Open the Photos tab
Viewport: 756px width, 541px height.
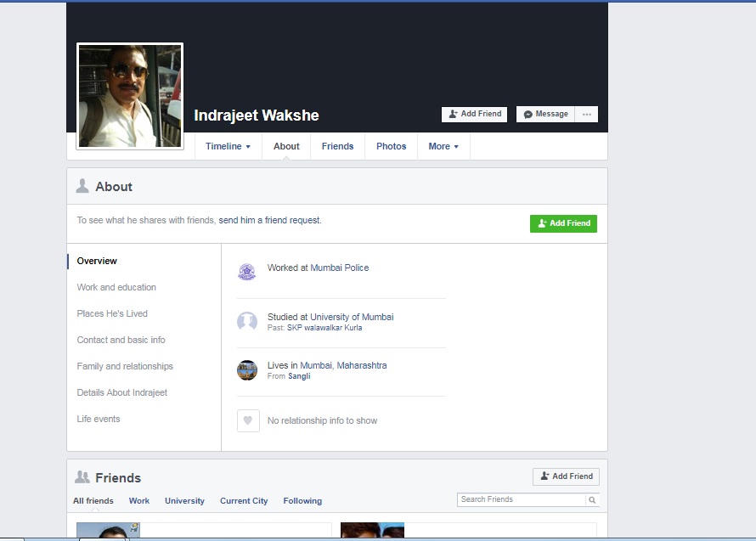coord(391,146)
